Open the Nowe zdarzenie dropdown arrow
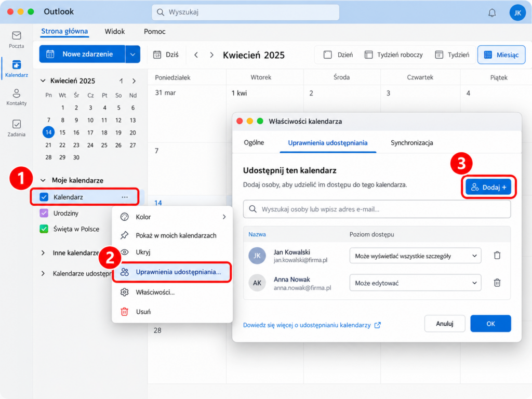This screenshot has width=532, height=399. click(132, 54)
